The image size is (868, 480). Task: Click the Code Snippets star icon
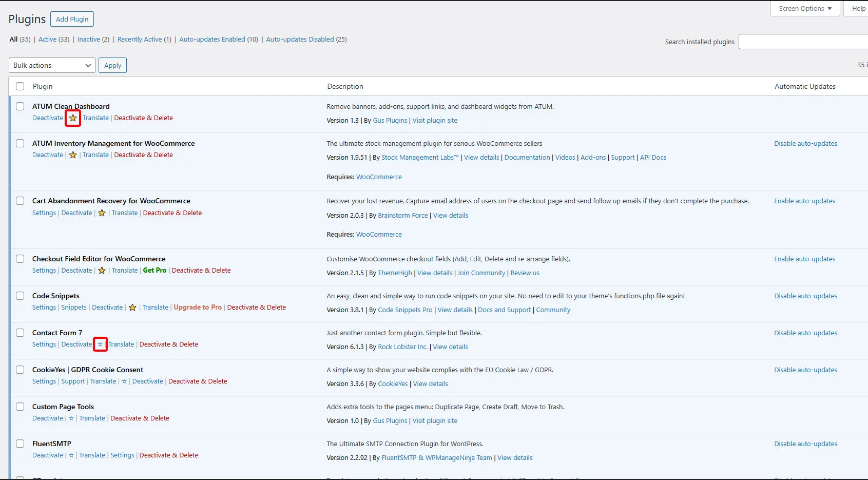tap(132, 308)
